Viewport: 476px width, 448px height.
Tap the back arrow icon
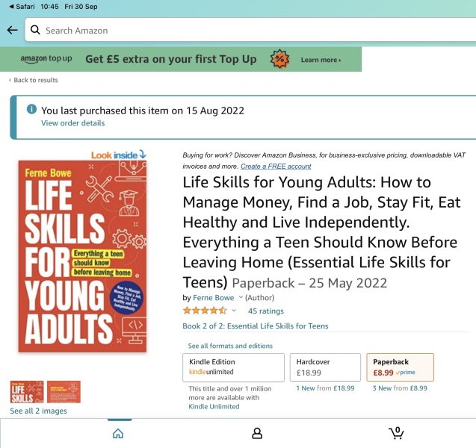pyautogui.click(x=12, y=31)
